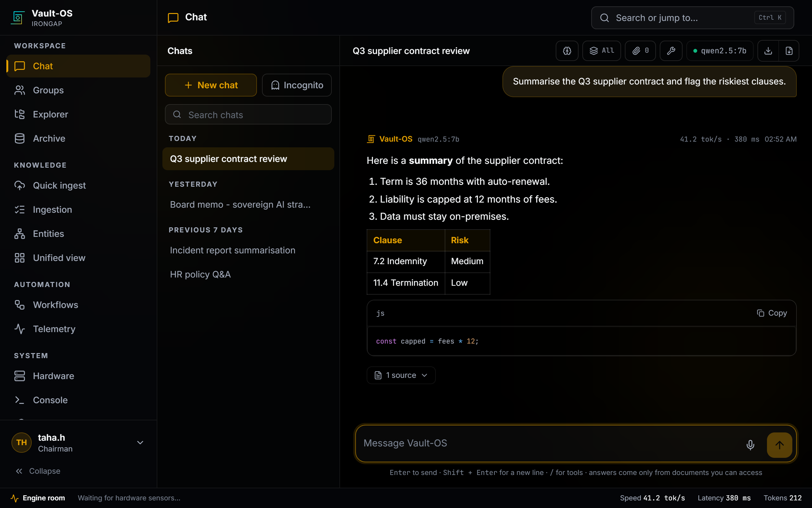This screenshot has height=508, width=812.
Task: Click the microphone voice input icon
Action: (750, 444)
